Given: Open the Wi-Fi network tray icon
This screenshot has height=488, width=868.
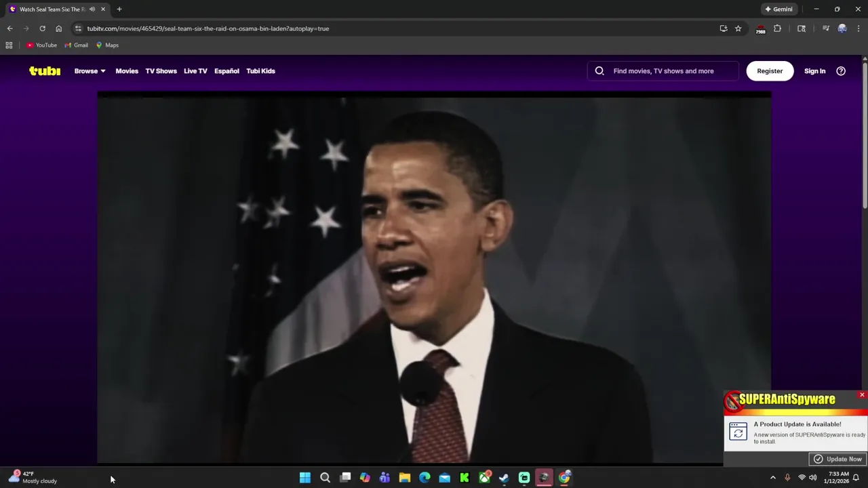Looking at the screenshot, I should (x=802, y=478).
